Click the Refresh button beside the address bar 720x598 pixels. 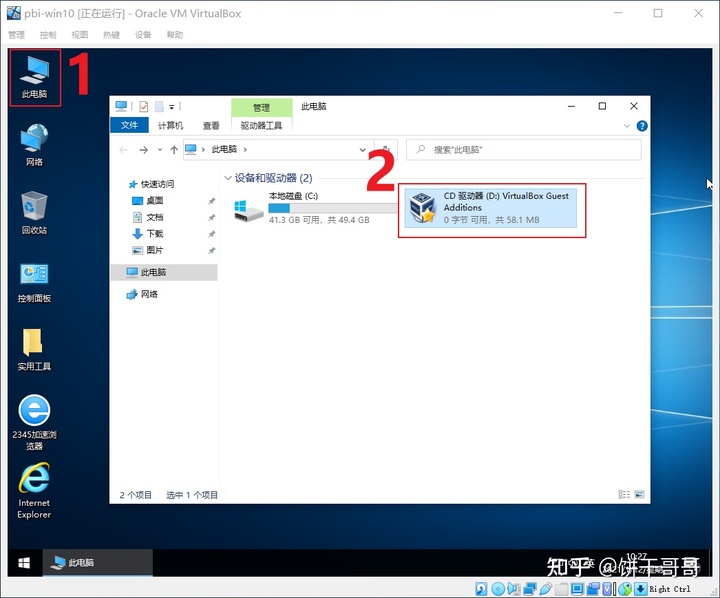[x=386, y=150]
